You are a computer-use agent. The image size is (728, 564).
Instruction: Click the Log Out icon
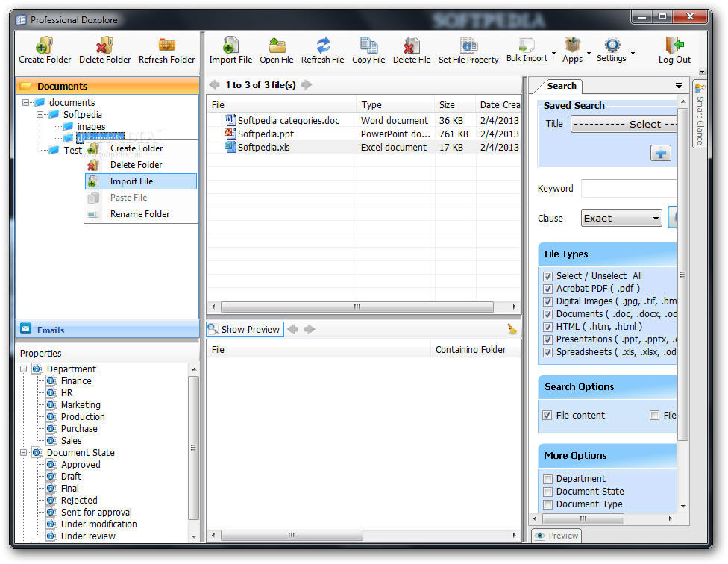click(674, 45)
